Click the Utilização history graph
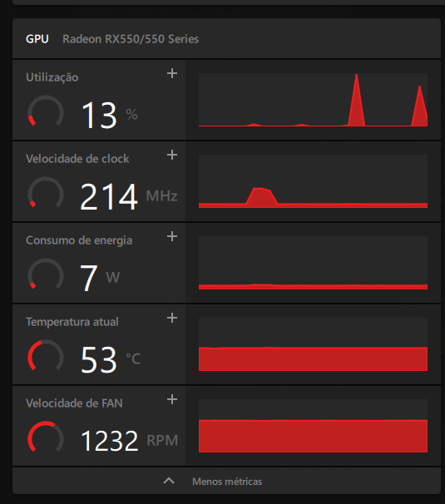The image size is (445, 504). (x=313, y=100)
